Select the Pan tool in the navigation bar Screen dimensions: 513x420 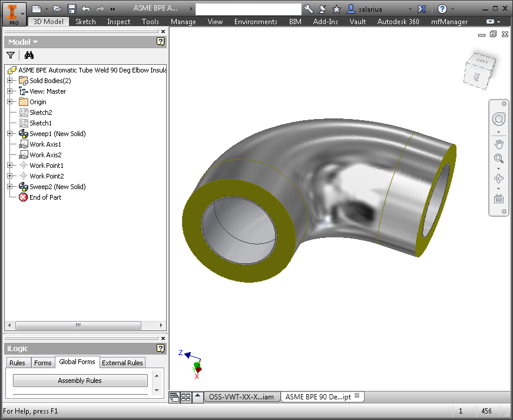pos(499,143)
